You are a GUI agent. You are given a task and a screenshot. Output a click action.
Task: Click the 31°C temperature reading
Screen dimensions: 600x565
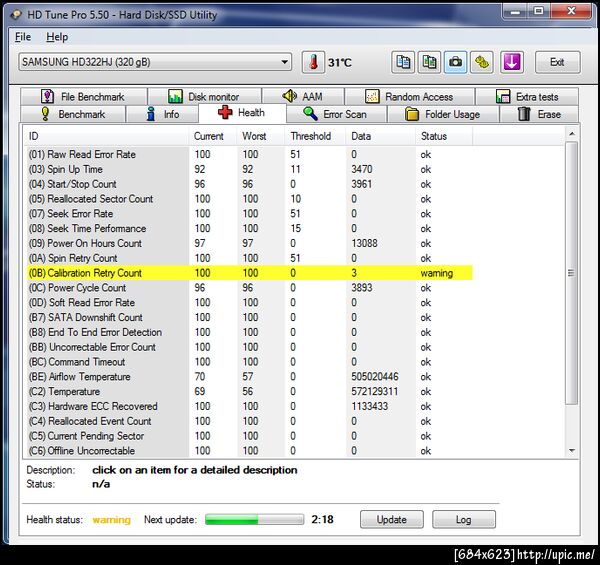(x=339, y=62)
